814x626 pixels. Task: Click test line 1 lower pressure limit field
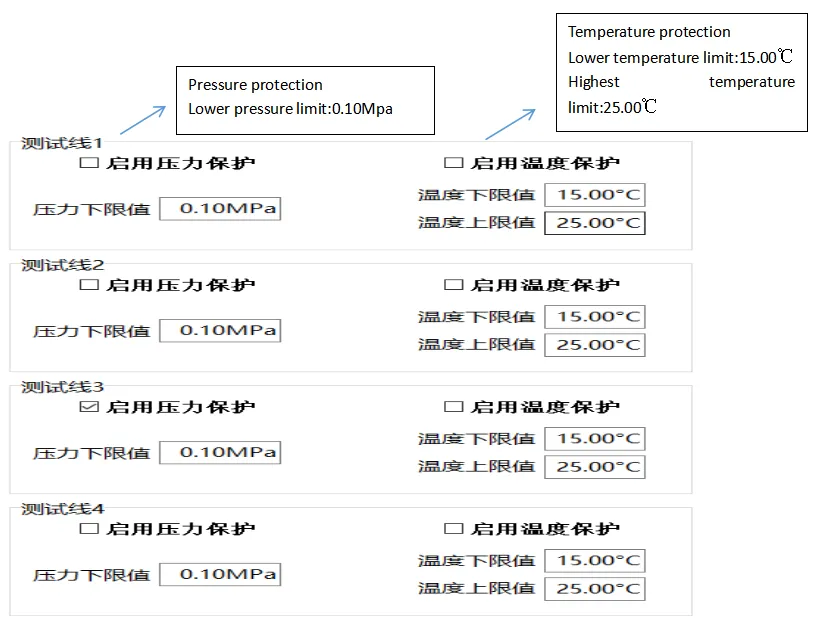tap(220, 209)
